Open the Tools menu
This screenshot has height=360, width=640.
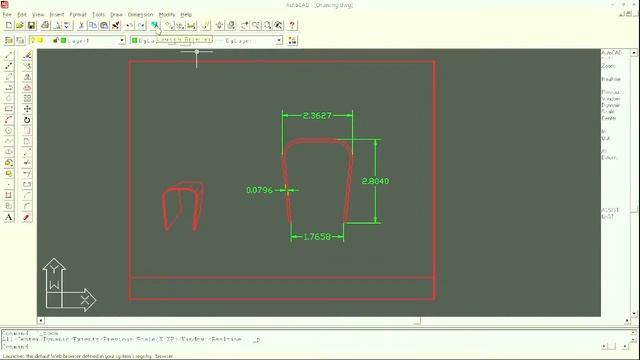98,15
